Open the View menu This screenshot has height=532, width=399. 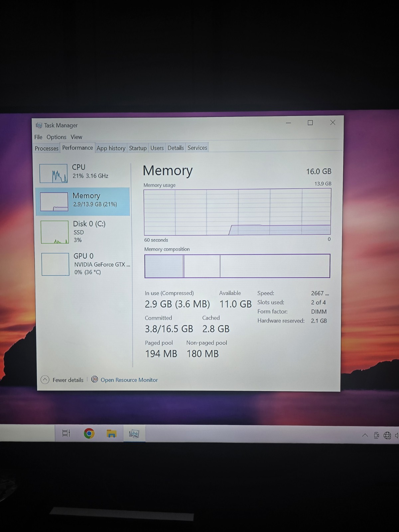[x=76, y=137]
